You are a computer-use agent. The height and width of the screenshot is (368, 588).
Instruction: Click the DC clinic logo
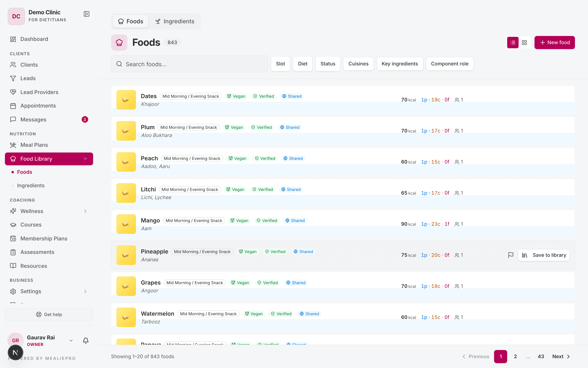click(16, 16)
